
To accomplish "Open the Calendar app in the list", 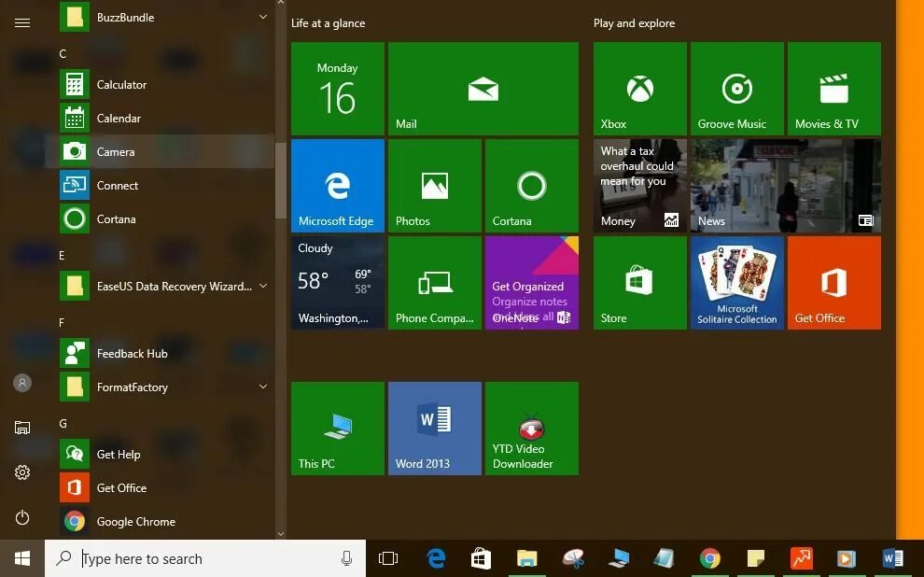I will tap(159, 118).
